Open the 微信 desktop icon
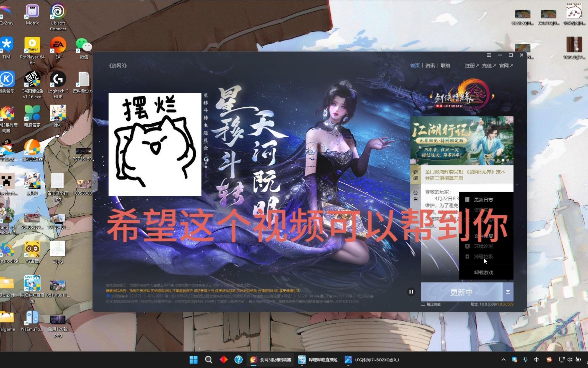The height and width of the screenshot is (368, 588). click(x=84, y=48)
